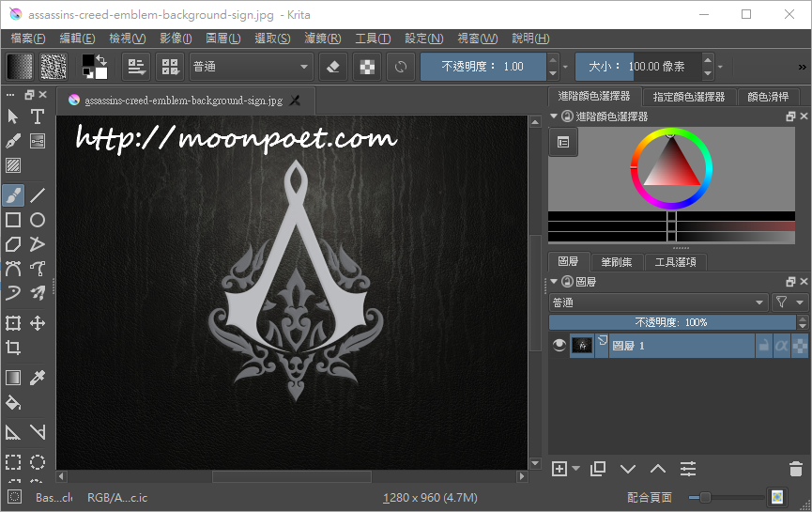
Task: Pick the Fill bucket tool
Action: pos(13,403)
